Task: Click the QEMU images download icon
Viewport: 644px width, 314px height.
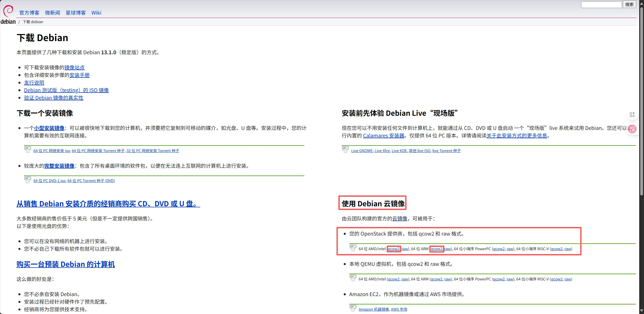Action: click(x=353, y=278)
